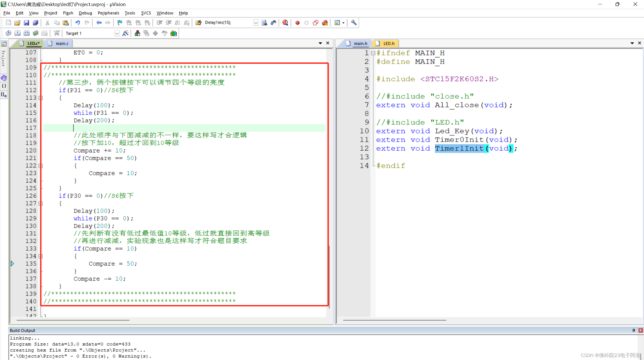644x360 pixels.
Task: Open the Configuration wrench icon
Action: pos(354,23)
